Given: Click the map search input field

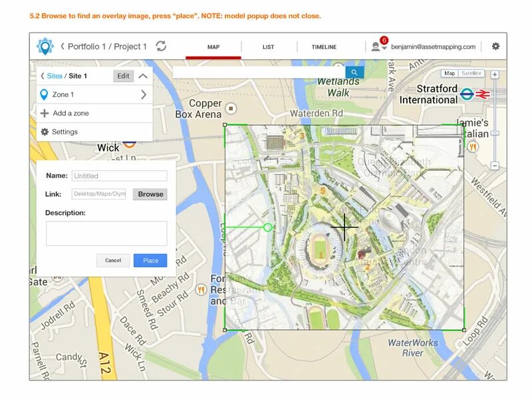Looking at the screenshot, I should pos(259,72).
